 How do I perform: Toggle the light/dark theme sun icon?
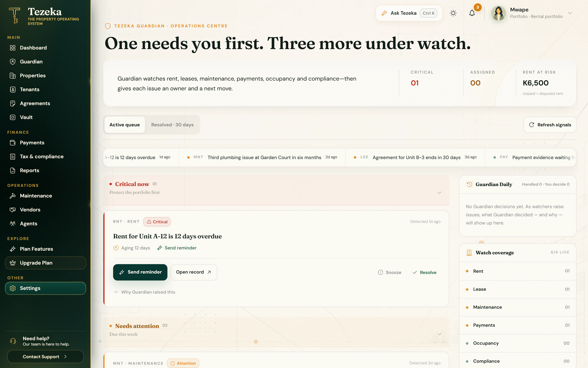coord(453,13)
